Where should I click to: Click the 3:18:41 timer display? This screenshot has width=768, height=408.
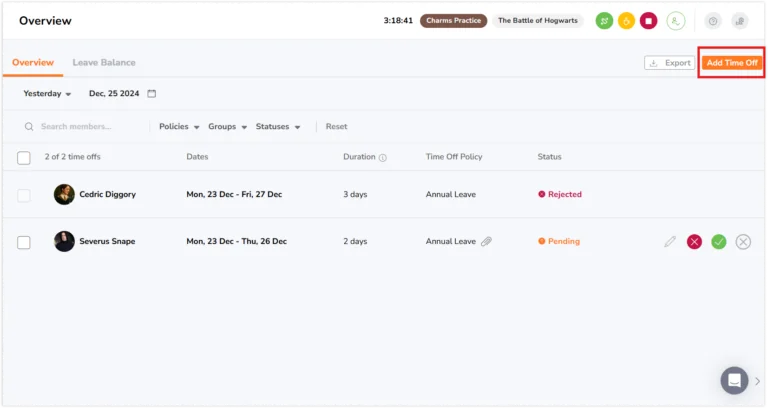click(398, 21)
